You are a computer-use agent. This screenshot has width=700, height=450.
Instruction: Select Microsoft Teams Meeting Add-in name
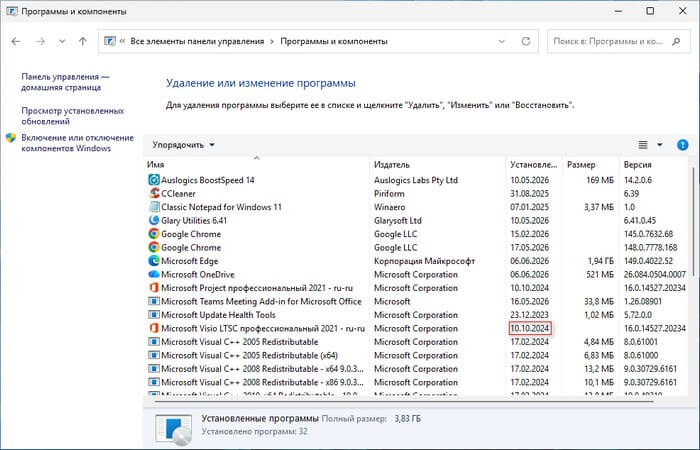point(261,301)
